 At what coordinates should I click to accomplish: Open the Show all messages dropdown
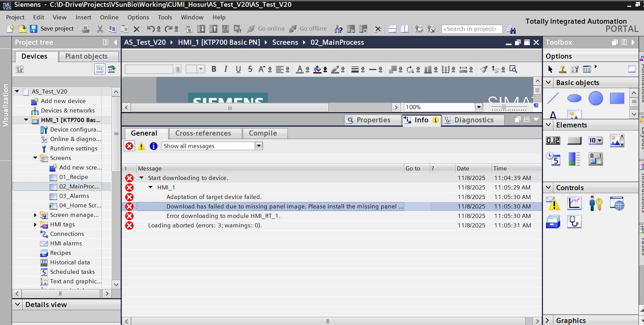(259, 146)
